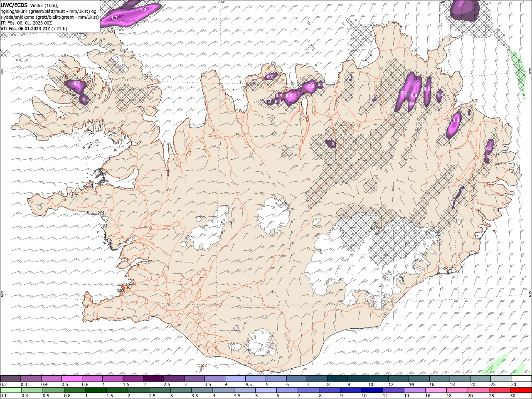Click the upper legend swatch between 4 and 4.5
The height and width of the screenshot is (399, 532).
(235, 379)
